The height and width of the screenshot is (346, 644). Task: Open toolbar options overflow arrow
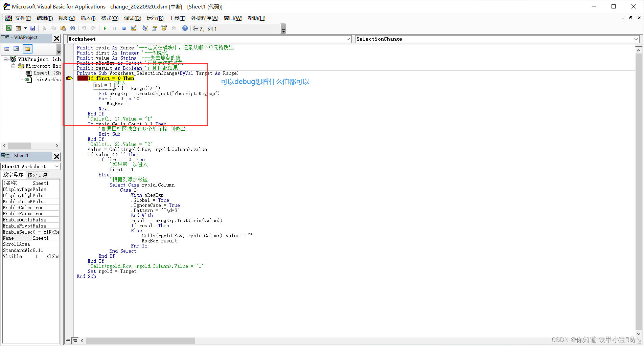pos(283,29)
